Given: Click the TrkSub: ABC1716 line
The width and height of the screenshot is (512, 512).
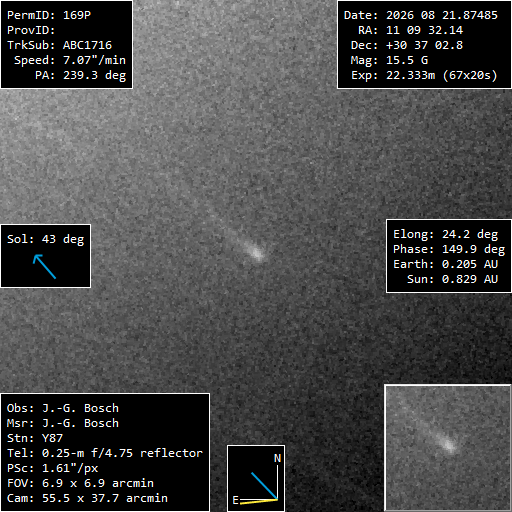Looking at the screenshot, I should click(x=60, y=45).
